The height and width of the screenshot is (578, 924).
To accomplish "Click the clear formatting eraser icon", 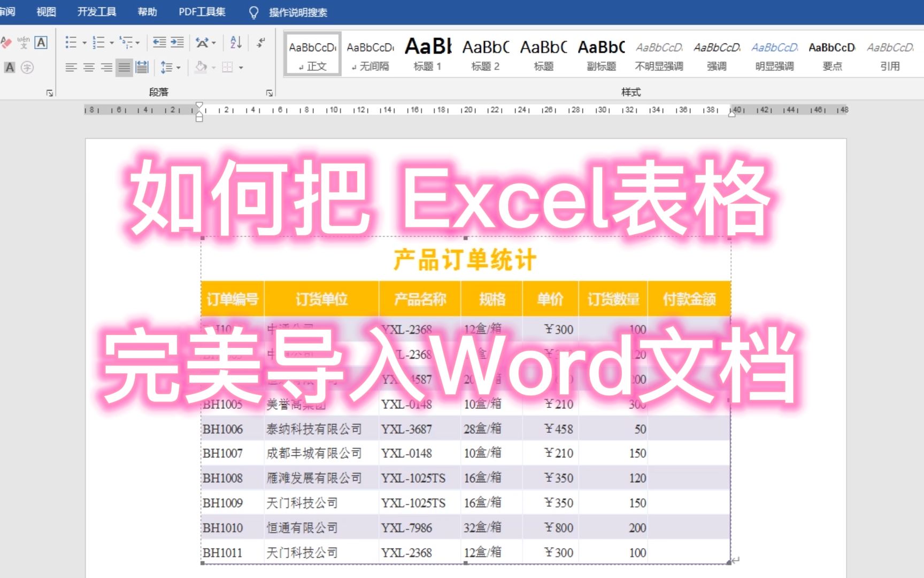I will (x=6, y=42).
